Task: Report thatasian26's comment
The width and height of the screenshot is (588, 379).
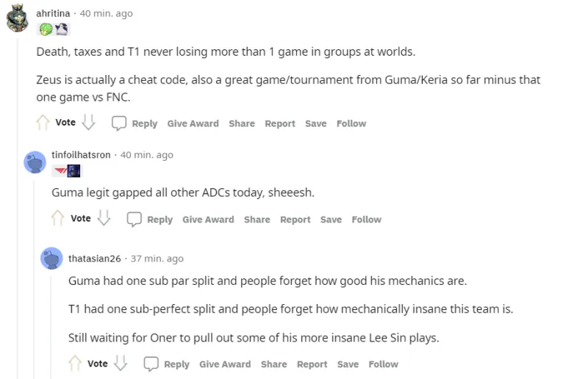Action: click(x=312, y=364)
